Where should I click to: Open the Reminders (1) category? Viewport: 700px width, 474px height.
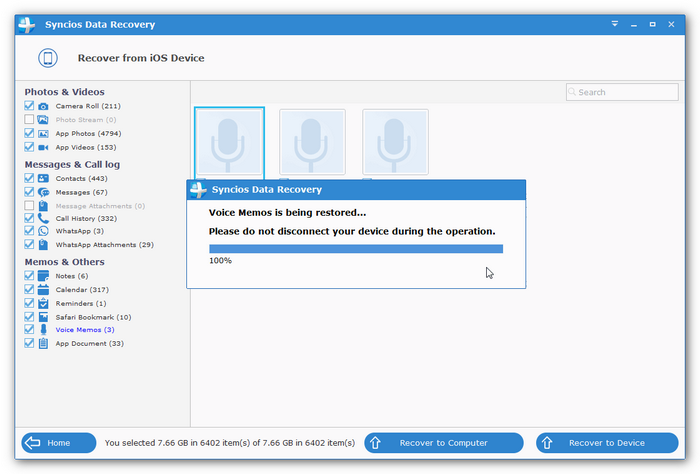tap(81, 304)
